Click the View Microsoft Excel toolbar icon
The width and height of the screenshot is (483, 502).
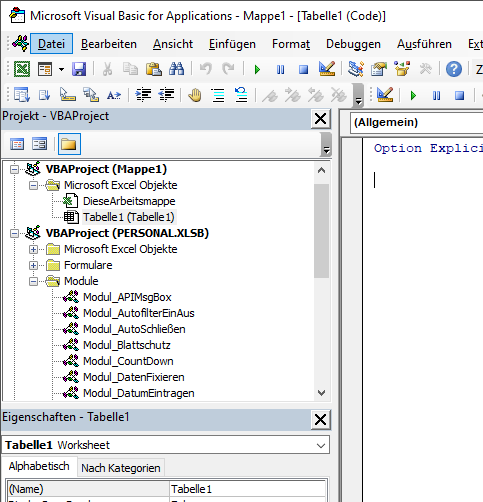click(22, 69)
